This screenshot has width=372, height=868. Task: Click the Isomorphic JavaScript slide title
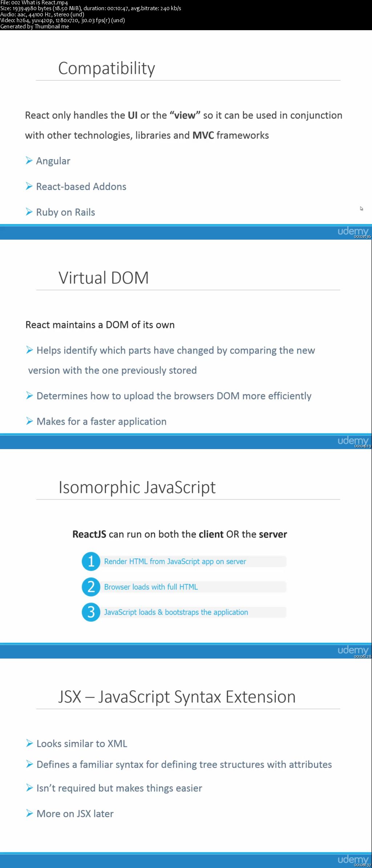137,487
